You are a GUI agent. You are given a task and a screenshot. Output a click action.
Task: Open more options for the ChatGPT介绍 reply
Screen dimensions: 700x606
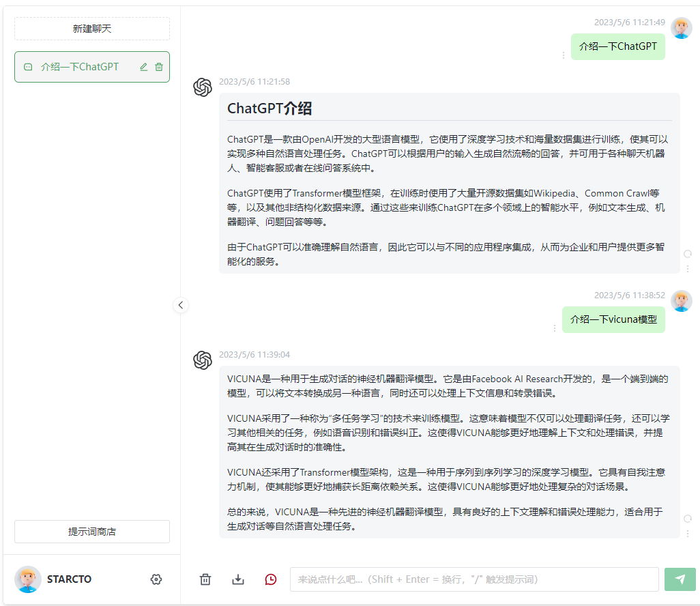click(x=688, y=268)
